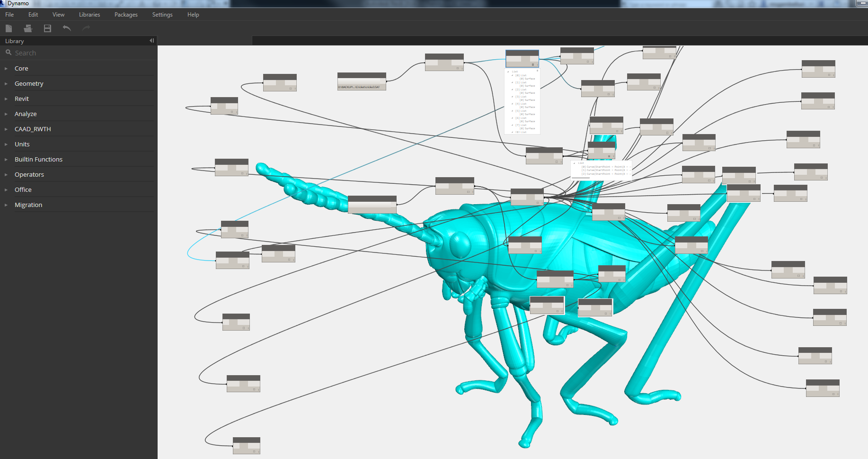Viewport: 868px width, 459px height.
Task: Toggle the preview square on the Curve list node
Action: [609, 156]
